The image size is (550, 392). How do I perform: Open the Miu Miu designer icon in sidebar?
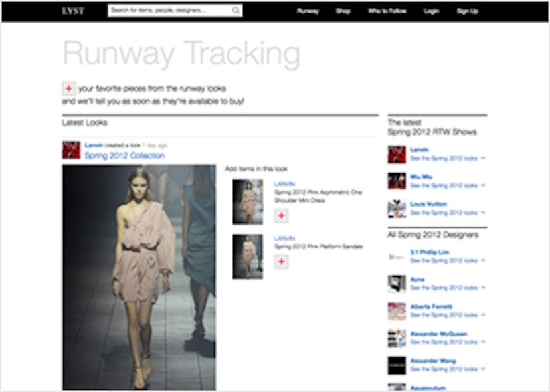click(x=397, y=181)
